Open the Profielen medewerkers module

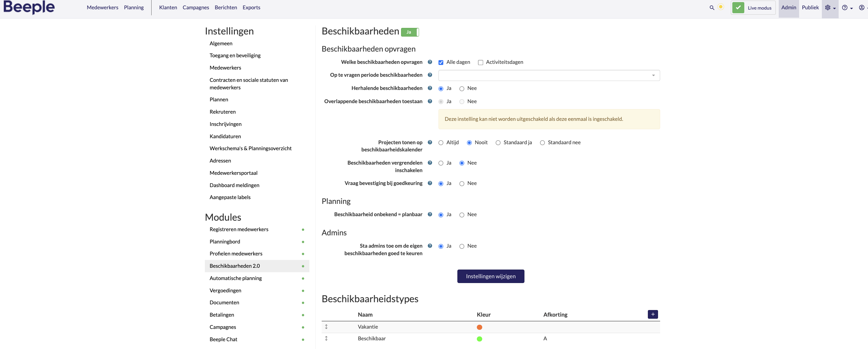point(236,254)
